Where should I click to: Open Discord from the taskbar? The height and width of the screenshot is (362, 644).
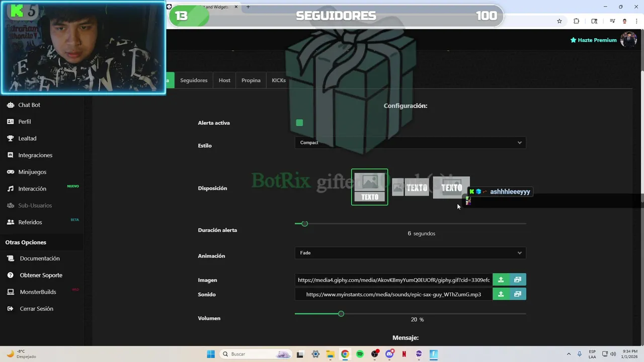(x=389, y=354)
